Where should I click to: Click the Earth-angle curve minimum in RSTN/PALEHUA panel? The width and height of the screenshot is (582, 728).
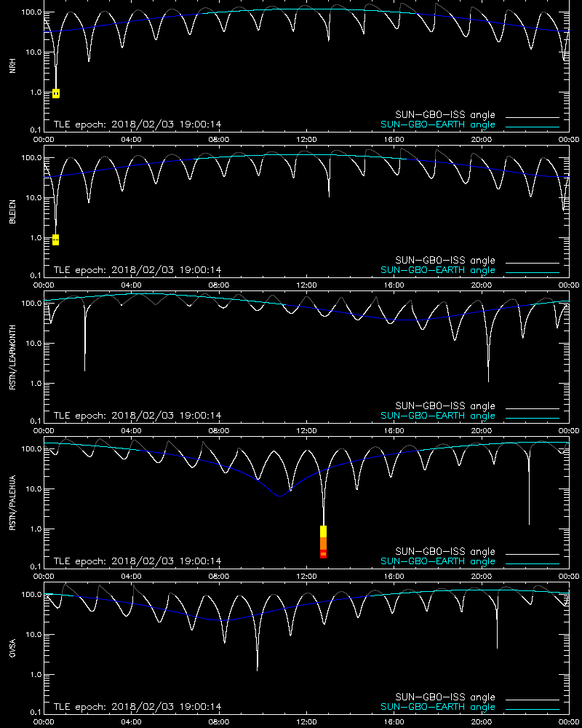click(280, 496)
